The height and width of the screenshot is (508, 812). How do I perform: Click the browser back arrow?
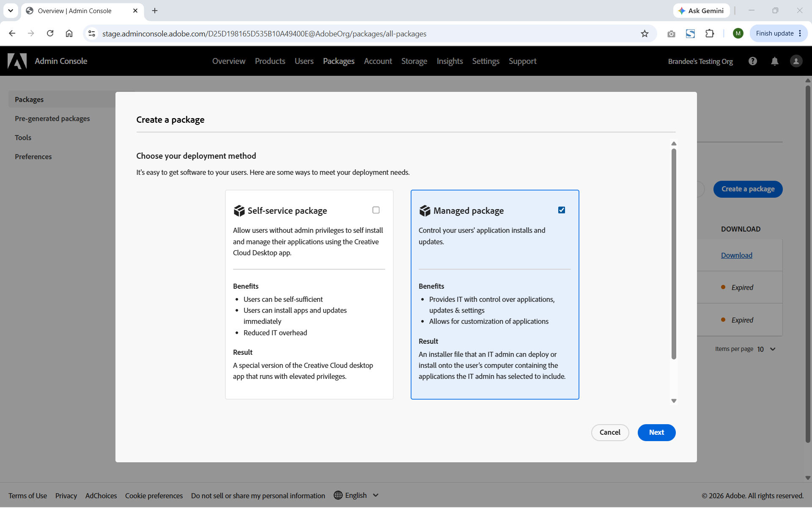(x=12, y=33)
